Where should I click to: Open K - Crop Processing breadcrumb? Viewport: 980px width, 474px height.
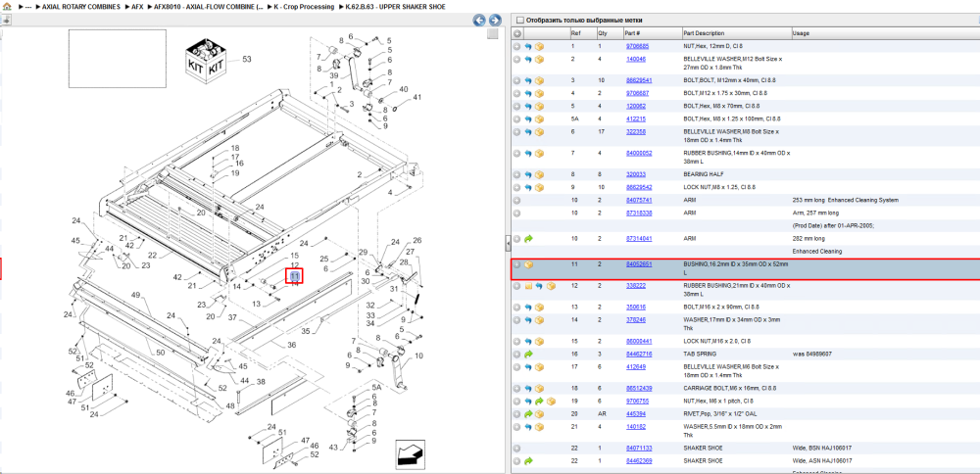[x=302, y=7]
